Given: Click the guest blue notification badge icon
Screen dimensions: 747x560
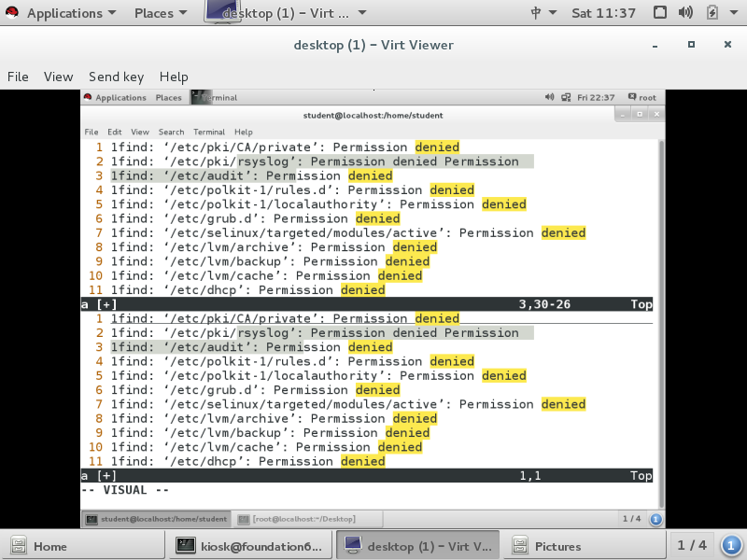Looking at the screenshot, I should click(655, 519).
